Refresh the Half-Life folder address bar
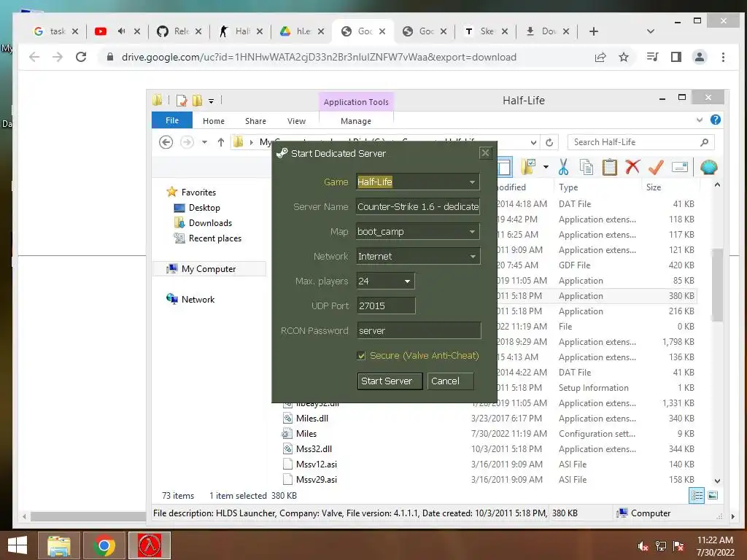Image resolution: width=747 pixels, height=560 pixels. click(x=549, y=142)
